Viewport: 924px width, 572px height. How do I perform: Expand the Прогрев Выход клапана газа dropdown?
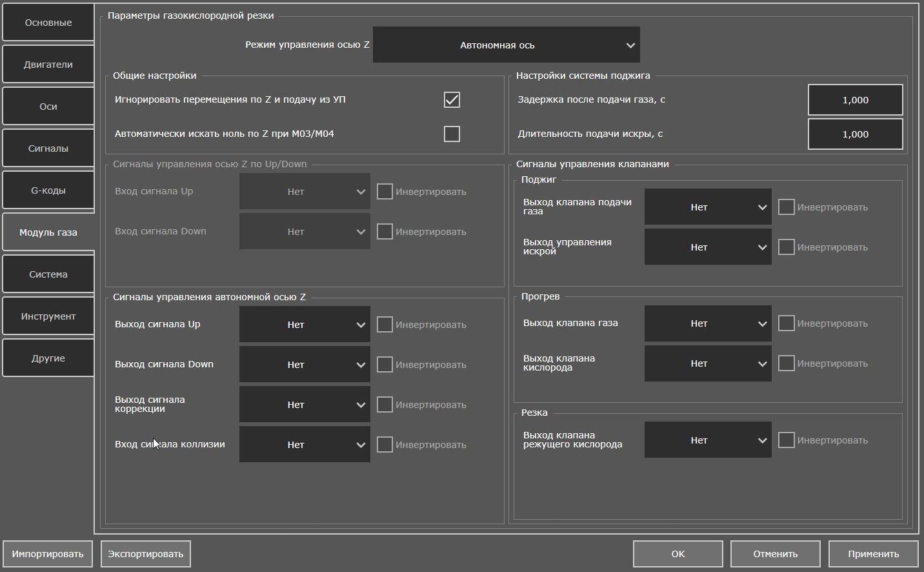coord(708,323)
